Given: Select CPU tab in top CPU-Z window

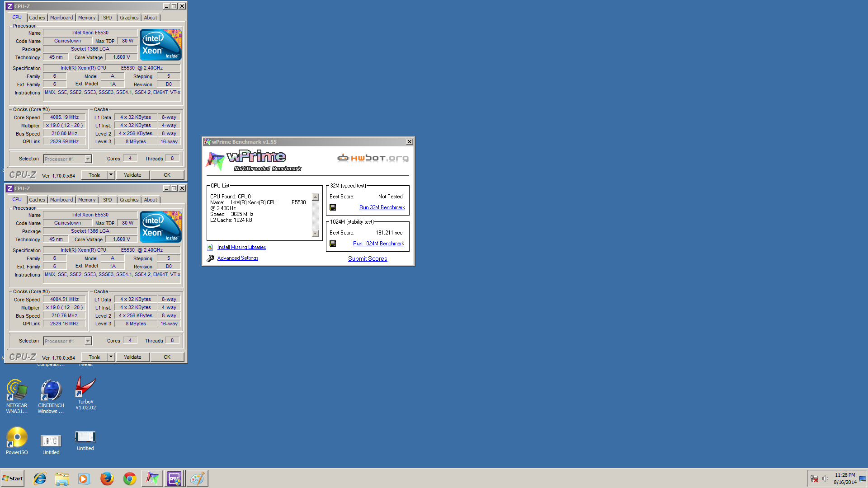Looking at the screenshot, I should [17, 17].
